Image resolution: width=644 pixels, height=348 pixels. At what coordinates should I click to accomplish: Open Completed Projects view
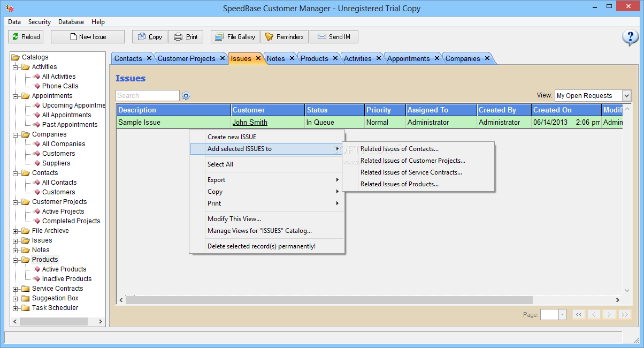pos(71,221)
